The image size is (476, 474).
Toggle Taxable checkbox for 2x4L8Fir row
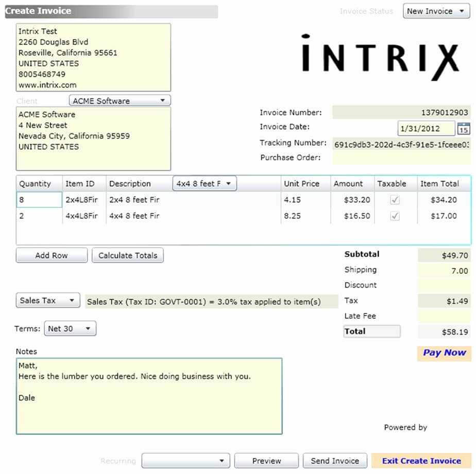(x=395, y=200)
